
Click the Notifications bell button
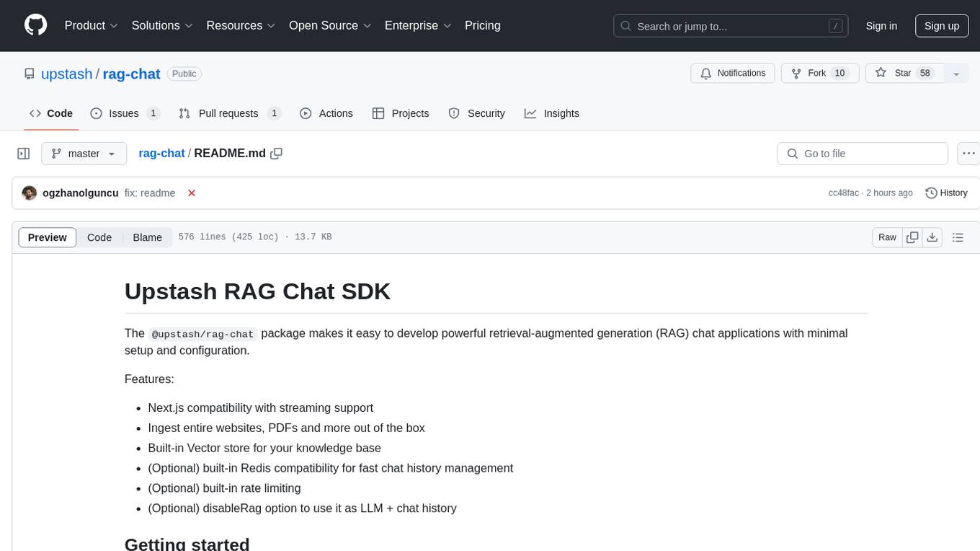(x=733, y=74)
